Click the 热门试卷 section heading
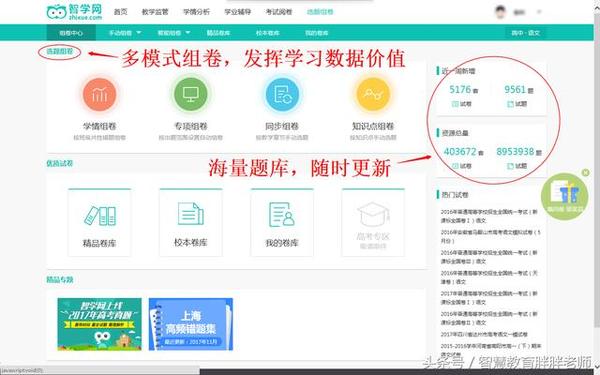The image size is (600, 375). 455,195
